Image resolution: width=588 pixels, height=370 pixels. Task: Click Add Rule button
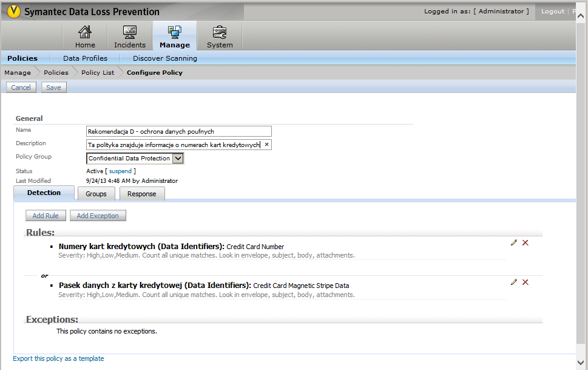[x=46, y=216]
